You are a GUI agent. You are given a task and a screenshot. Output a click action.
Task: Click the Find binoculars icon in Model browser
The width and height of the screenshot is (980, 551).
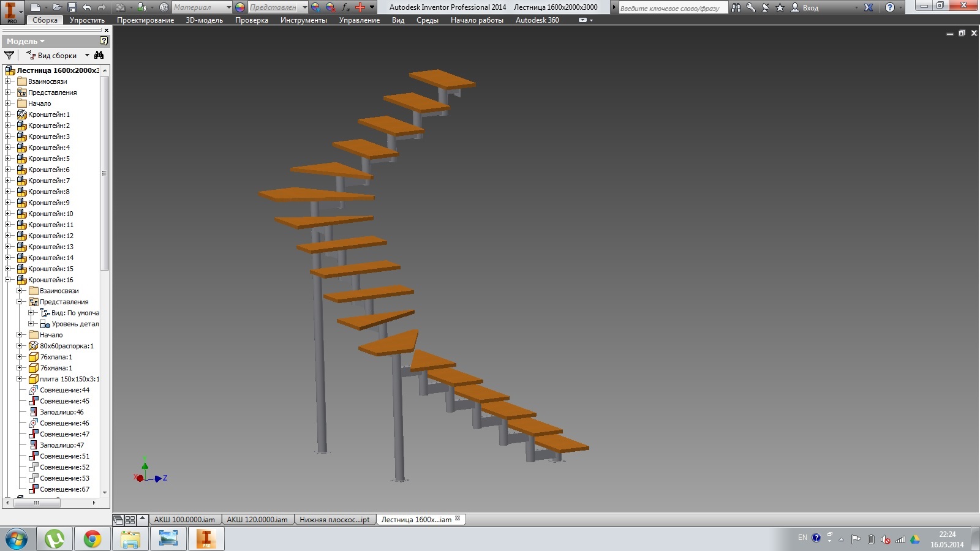(x=99, y=55)
